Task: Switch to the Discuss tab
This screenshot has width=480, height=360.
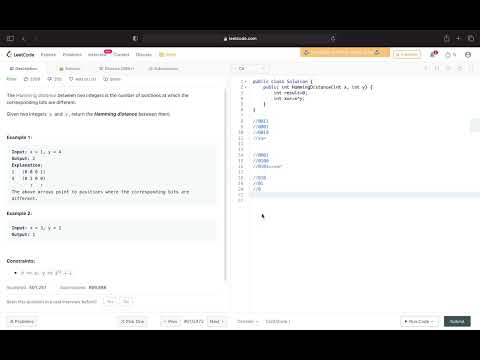Action: tap(116, 69)
